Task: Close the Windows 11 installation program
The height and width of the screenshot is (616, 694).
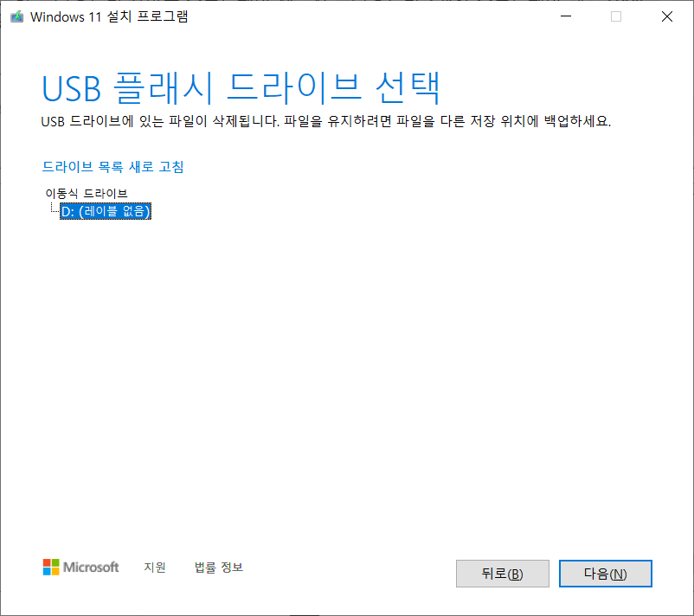Action: [x=666, y=16]
